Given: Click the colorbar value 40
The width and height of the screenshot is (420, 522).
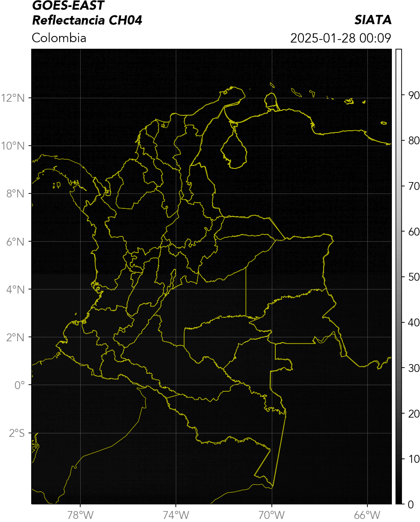Looking at the screenshot, I should click(x=414, y=322).
